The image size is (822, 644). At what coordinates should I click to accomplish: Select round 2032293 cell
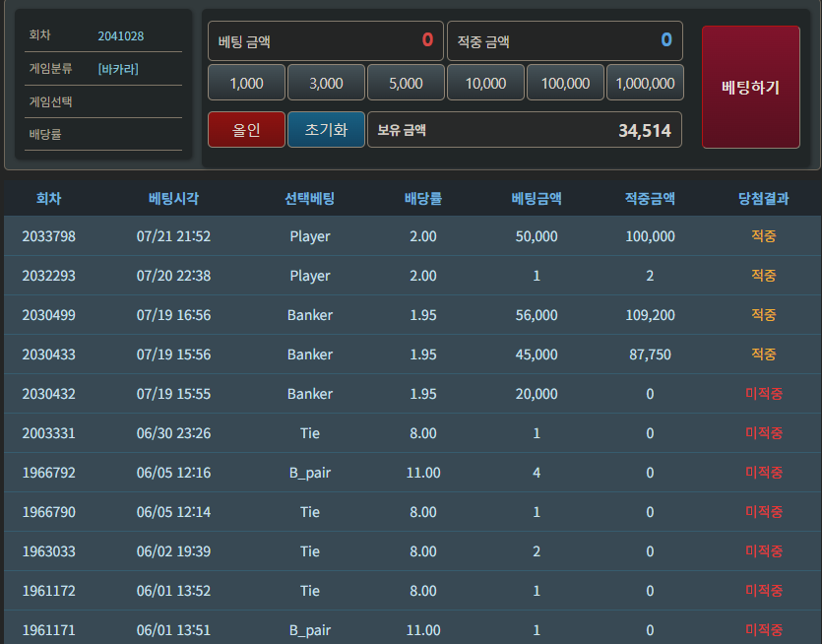[x=49, y=276]
